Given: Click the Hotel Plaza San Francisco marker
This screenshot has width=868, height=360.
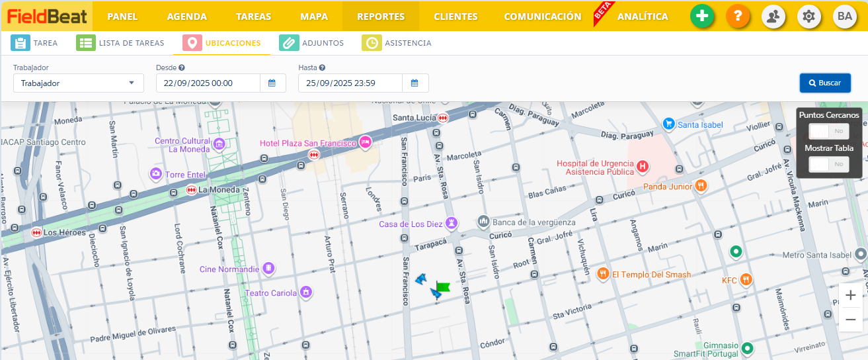Looking at the screenshot, I should 365,142.
